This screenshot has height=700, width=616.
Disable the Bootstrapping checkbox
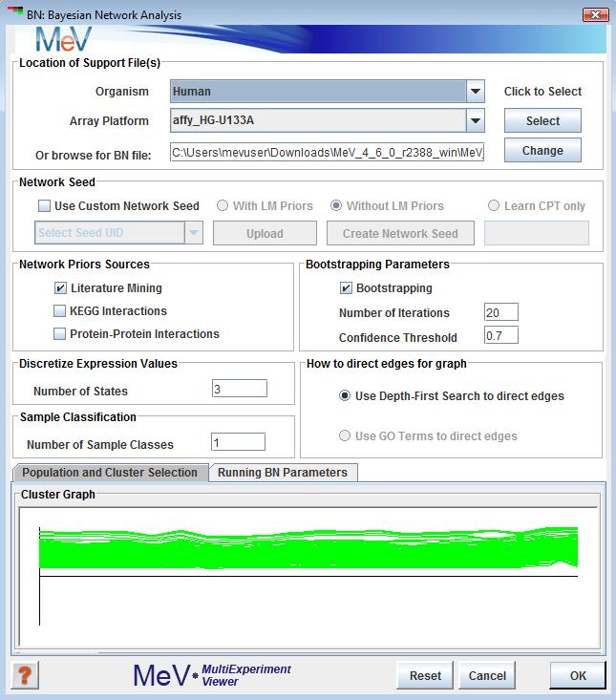347,287
